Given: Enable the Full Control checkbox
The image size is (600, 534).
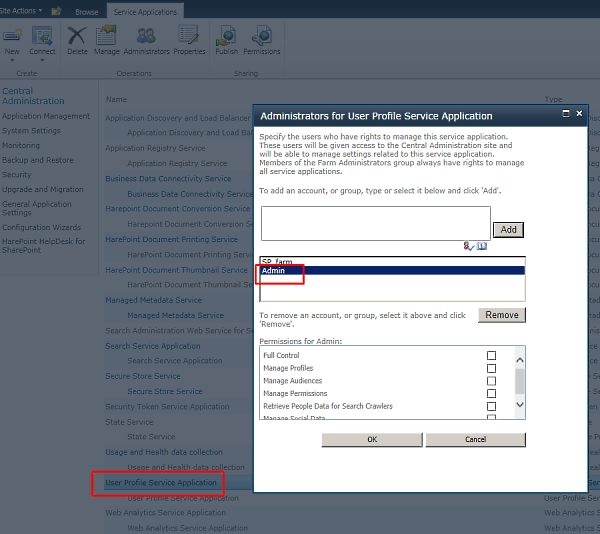Looking at the screenshot, I should 491,356.
